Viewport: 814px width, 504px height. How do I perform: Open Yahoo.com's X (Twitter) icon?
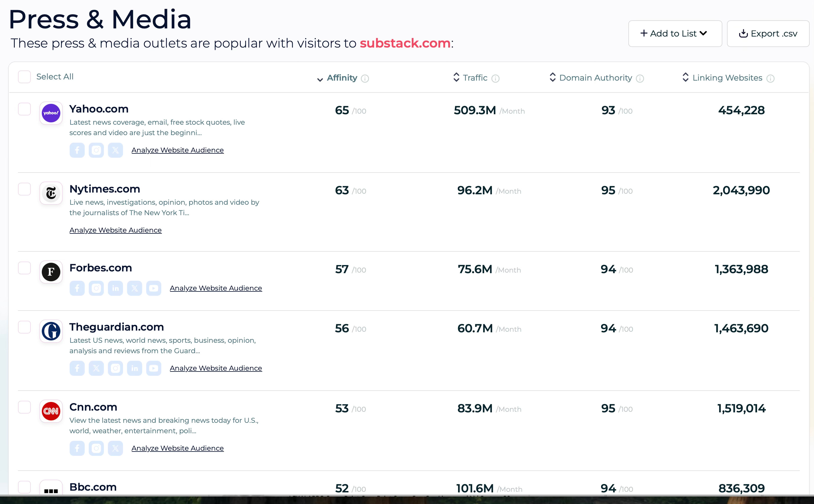coord(115,150)
